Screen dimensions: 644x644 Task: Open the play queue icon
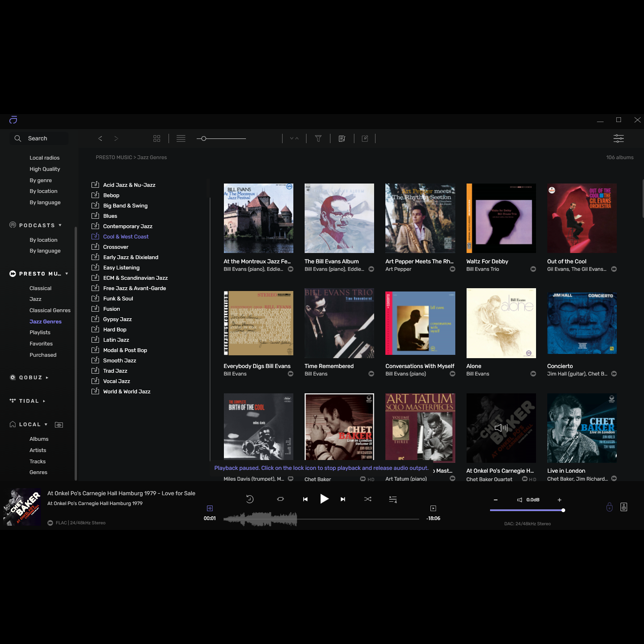pos(393,499)
